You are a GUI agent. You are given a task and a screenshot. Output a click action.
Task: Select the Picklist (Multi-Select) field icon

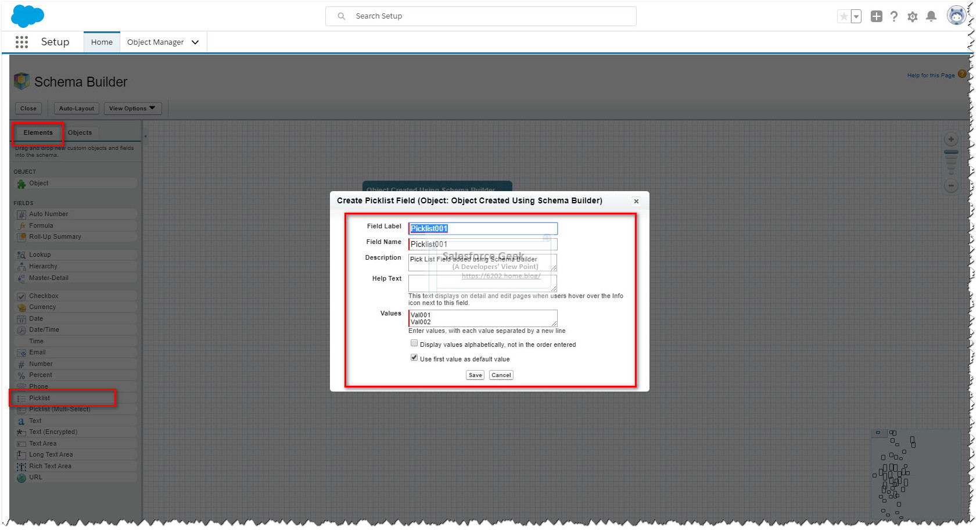click(x=21, y=410)
